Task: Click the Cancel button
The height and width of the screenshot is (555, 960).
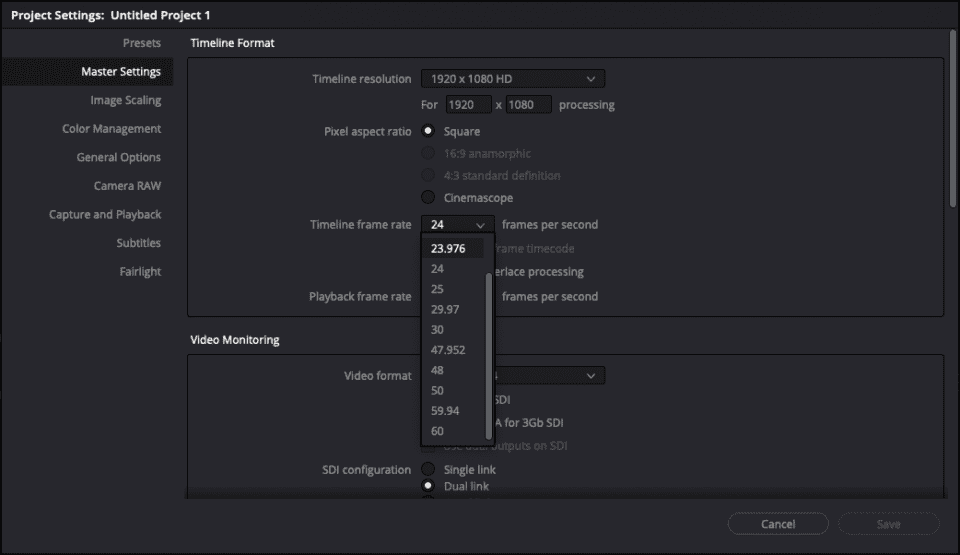Action: 778,524
